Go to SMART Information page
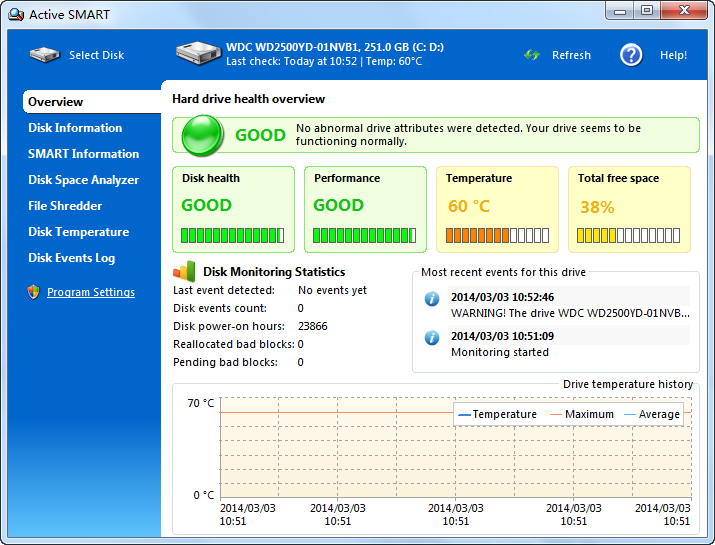This screenshot has height=545, width=715. 83,154
